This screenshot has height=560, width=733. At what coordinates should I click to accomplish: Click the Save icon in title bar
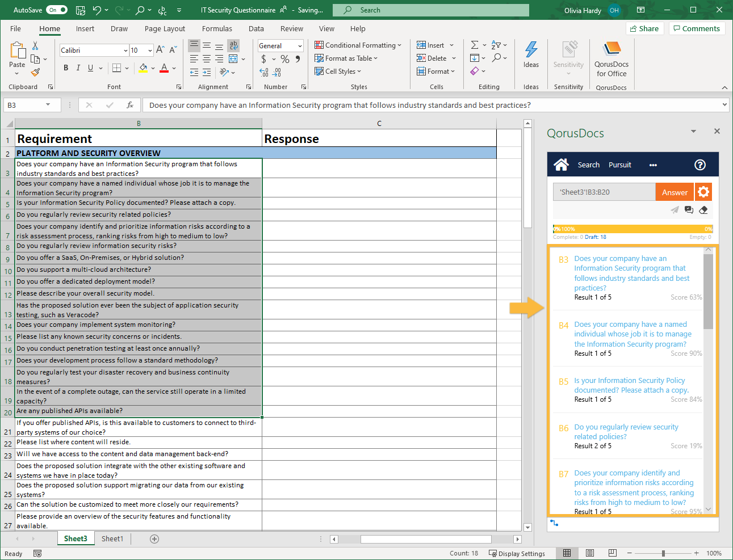point(81,10)
